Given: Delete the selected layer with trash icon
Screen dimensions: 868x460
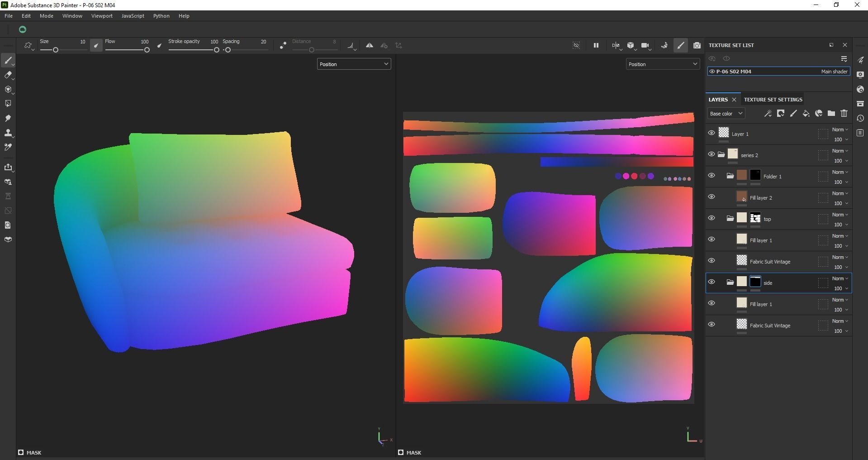Looking at the screenshot, I should 844,114.
